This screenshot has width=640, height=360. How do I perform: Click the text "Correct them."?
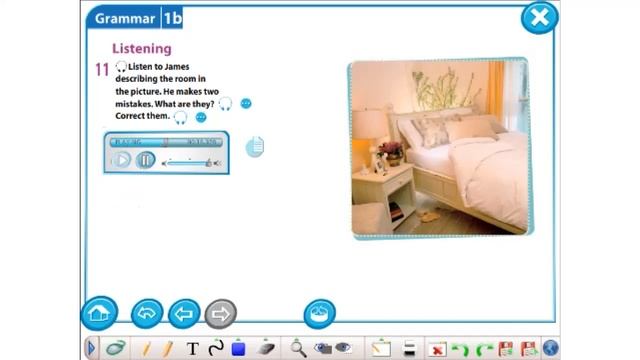142,116
